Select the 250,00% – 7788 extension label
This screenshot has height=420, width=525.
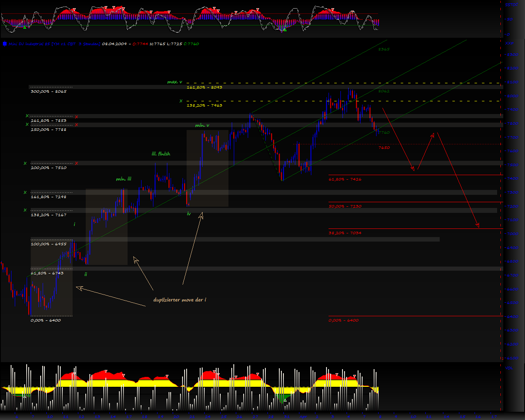[x=48, y=130]
